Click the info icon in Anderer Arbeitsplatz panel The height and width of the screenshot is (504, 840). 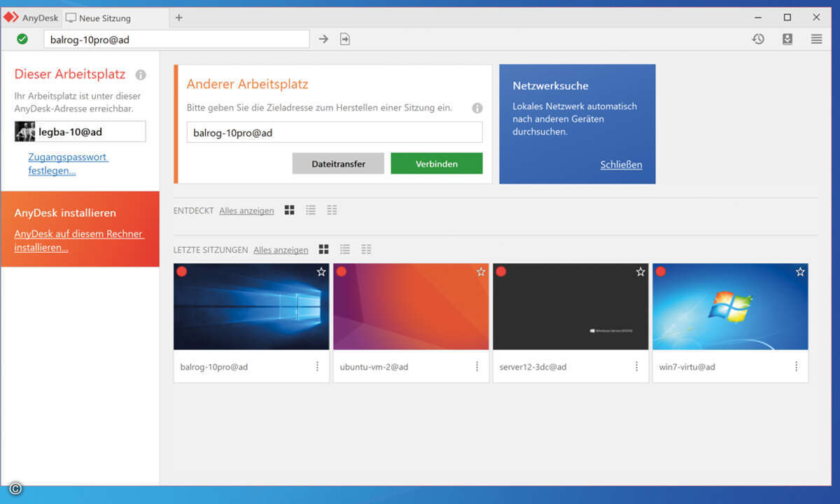point(477,108)
